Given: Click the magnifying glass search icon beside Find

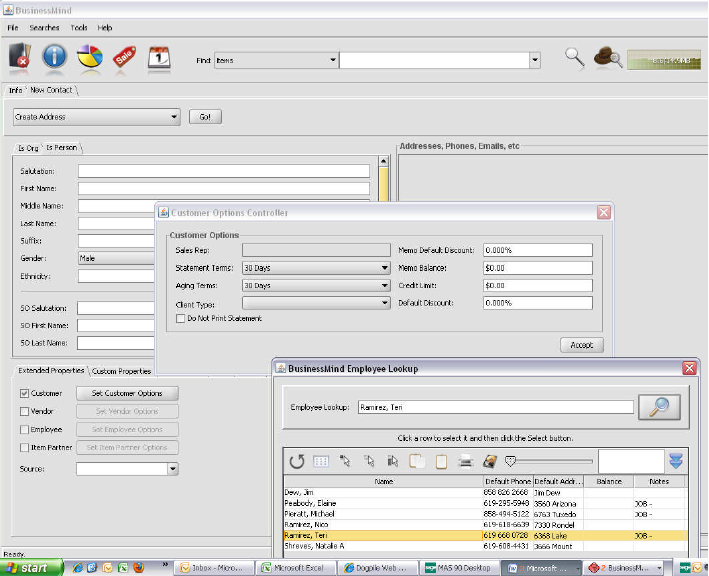Looking at the screenshot, I should click(575, 58).
